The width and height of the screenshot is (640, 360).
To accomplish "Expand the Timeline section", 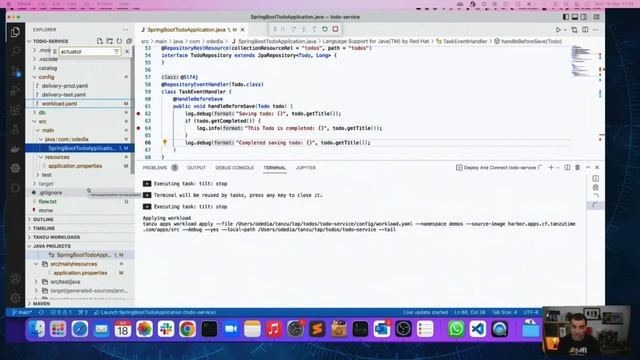I will 80,229.
